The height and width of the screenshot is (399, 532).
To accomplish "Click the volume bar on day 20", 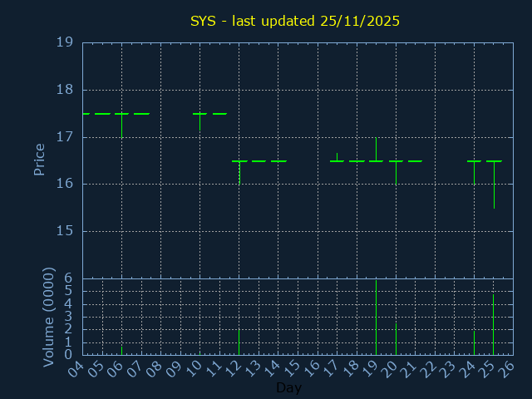I will [396, 339].
